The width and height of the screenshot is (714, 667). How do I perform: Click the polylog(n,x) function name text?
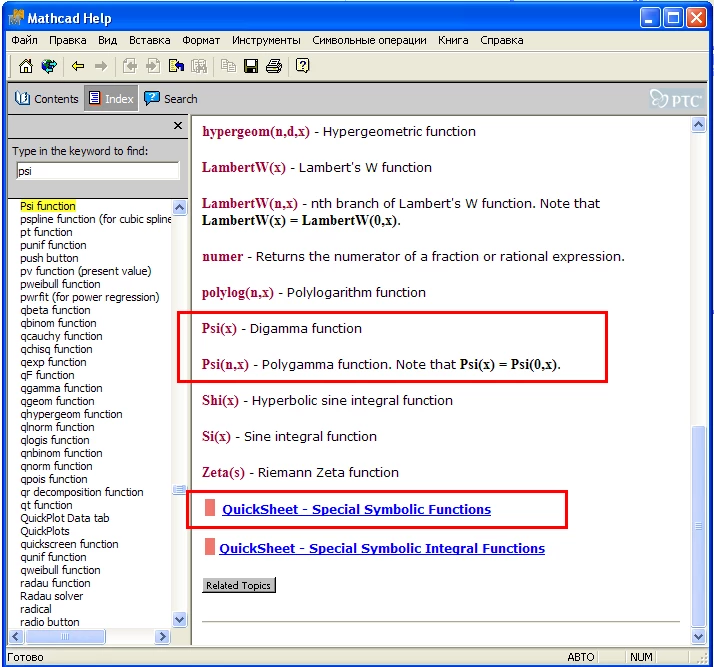point(238,292)
